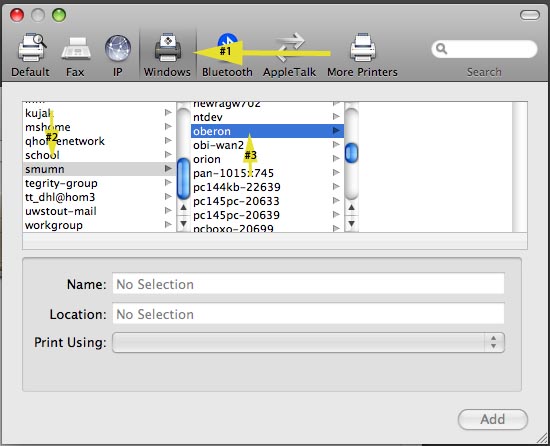Select tegrity-group in workgroup list
Screen dimensions: 550x446
click(x=61, y=183)
